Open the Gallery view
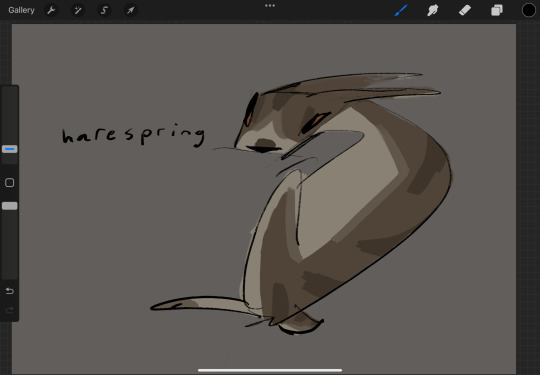This screenshot has height=375, width=540. [x=21, y=10]
